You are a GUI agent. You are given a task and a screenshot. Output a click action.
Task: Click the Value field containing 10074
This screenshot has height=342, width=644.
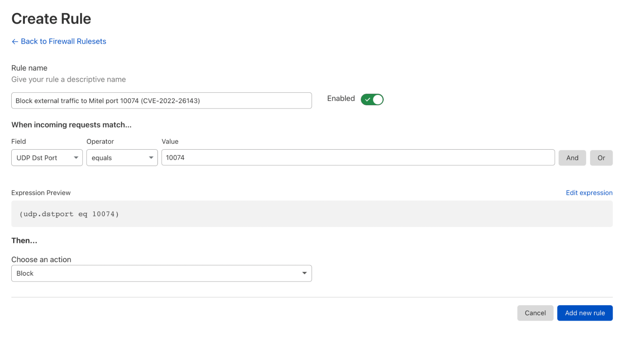pos(358,157)
